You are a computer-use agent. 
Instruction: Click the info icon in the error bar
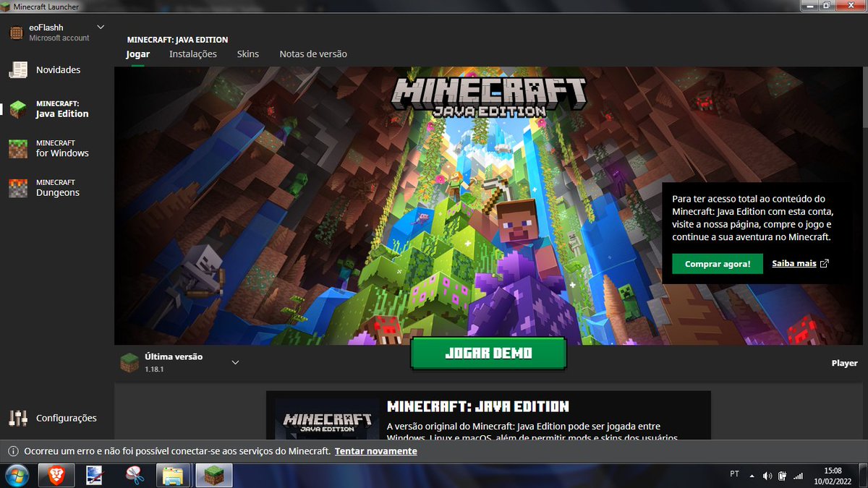(x=13, y=451)
